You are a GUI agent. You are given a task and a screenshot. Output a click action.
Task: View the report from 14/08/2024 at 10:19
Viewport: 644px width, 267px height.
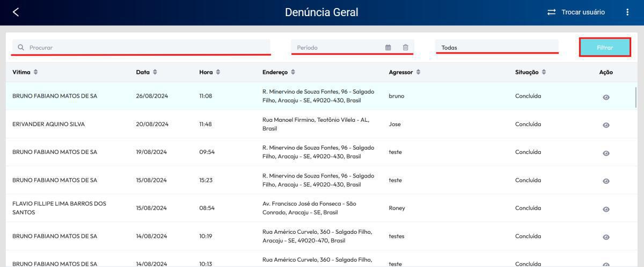606,237
